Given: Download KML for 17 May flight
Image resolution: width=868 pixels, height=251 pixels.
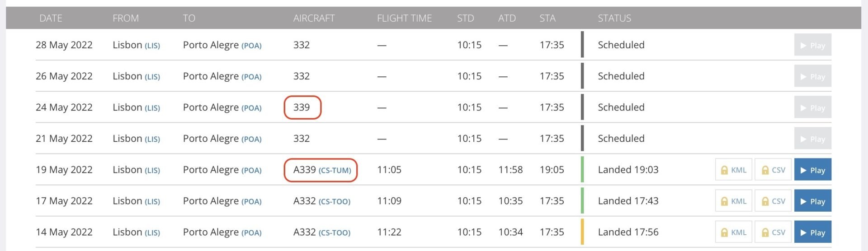Looking at the screenshot, I should coord(733,201).
